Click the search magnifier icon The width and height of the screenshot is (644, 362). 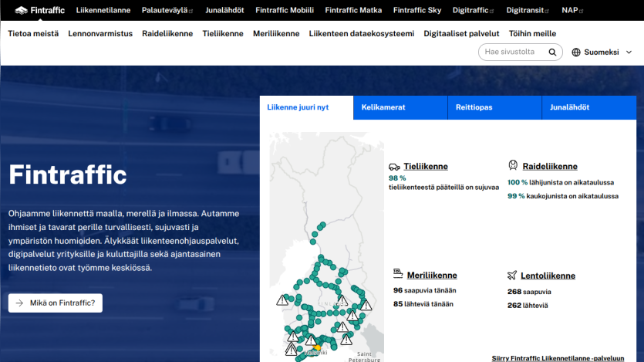[x=552, y=52]
